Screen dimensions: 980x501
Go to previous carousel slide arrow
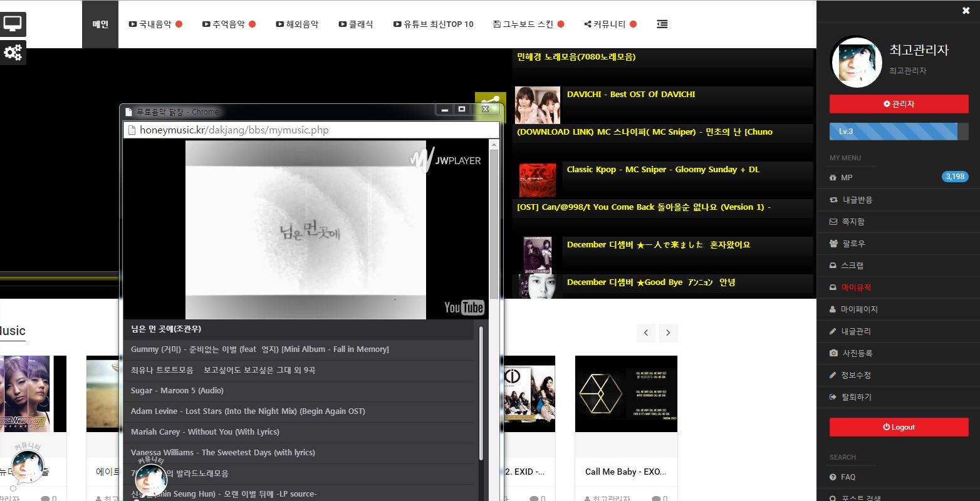[646, 333]
